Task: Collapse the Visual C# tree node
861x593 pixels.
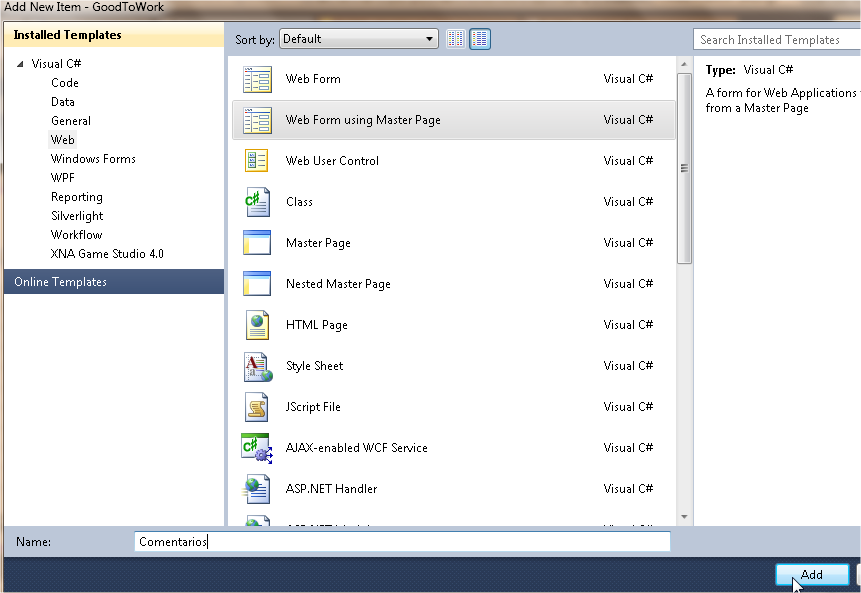Action: click(x=20, y=64)
